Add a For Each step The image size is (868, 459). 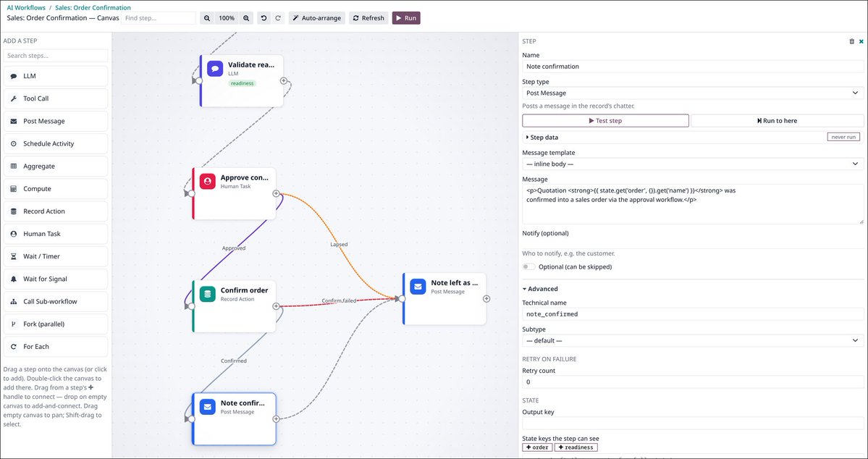tap(55, 347)
